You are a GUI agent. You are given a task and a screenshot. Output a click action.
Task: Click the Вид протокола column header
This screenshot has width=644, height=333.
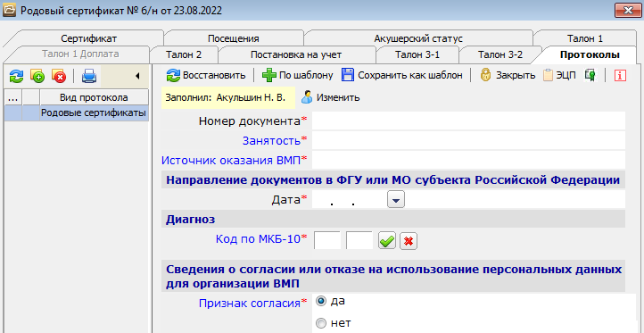(x=94, y=97)
